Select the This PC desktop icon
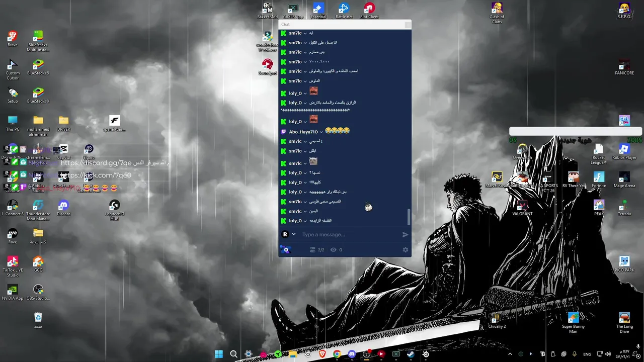The height and width of the screenshot is (362, 644). [x=13, y=123]
